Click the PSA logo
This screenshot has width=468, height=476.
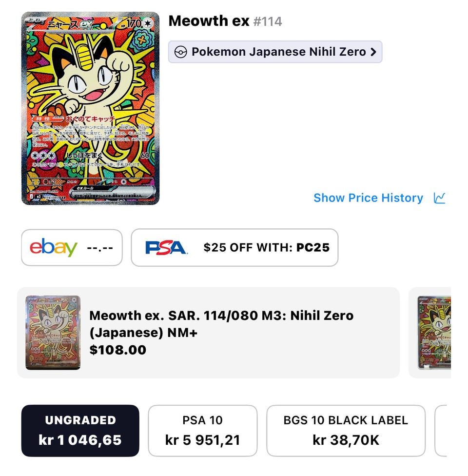tap(166, 248)
